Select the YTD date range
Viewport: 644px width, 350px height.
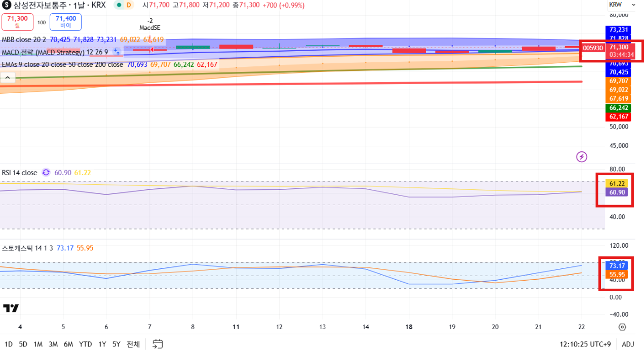pos(86,344)
